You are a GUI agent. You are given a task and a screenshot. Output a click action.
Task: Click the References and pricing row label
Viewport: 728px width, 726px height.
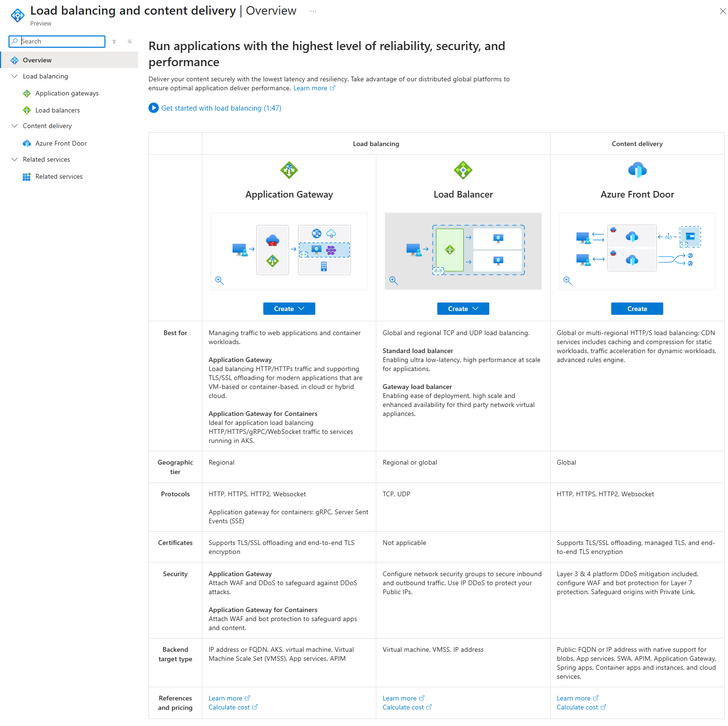(175, 703)
